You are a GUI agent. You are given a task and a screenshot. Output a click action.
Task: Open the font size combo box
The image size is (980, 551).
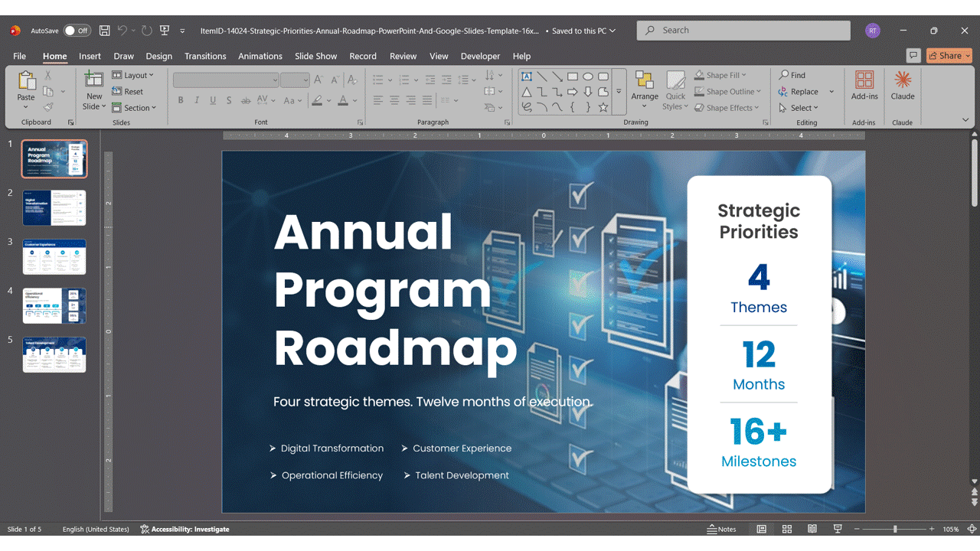click(x=295, y=80)
